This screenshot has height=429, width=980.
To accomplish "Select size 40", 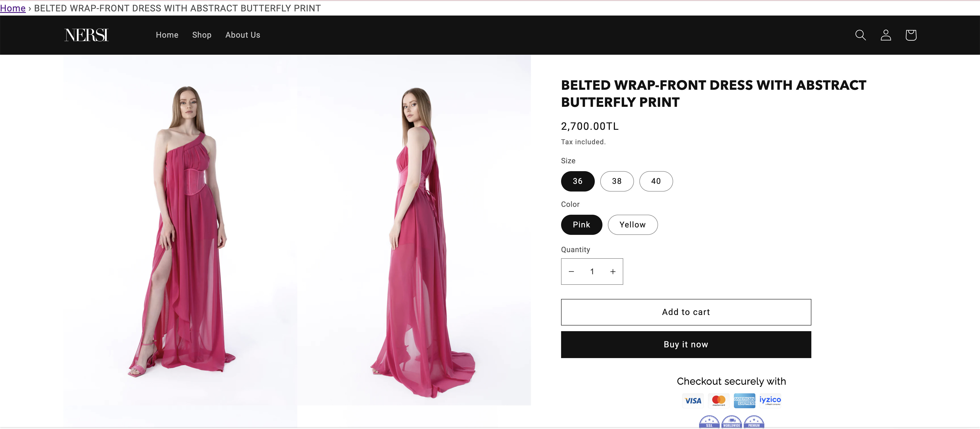I will coord(656,181).
